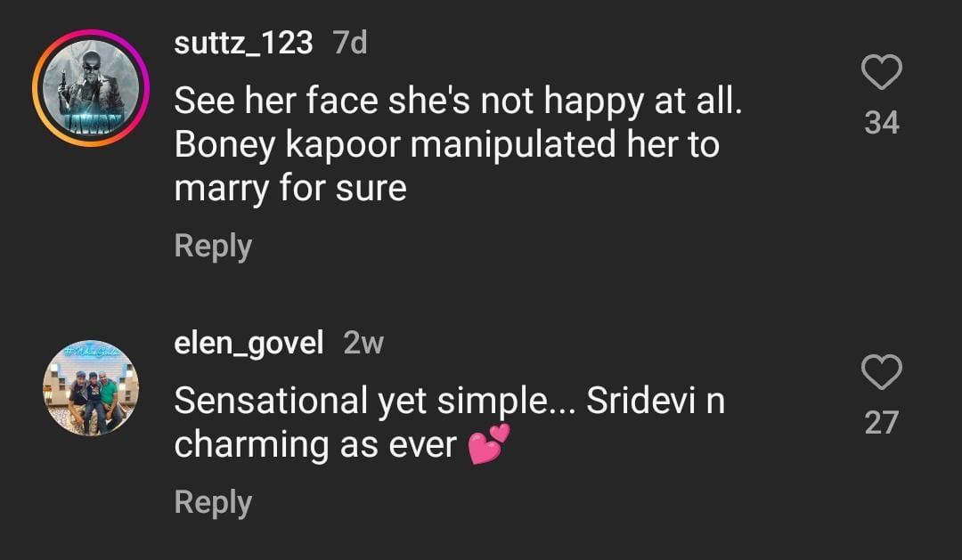Reply to elen_govel's comment
962x560 pixels.
tap(213, 502)
